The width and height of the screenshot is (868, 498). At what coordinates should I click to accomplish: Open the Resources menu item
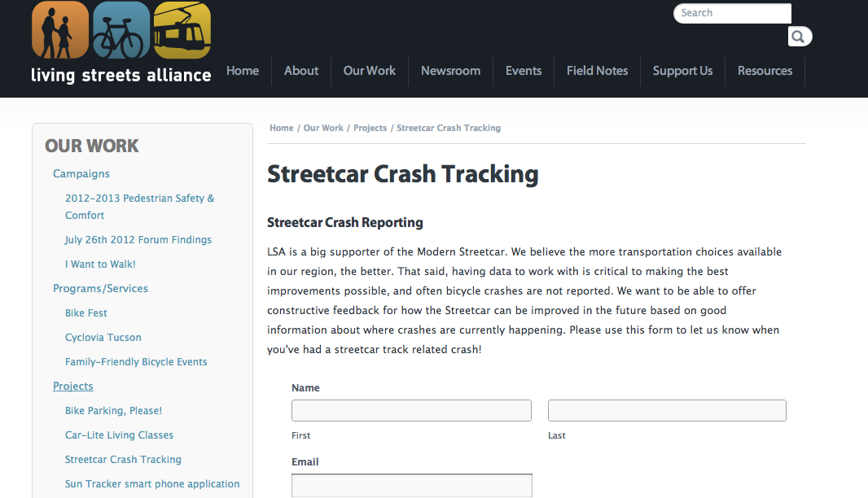point(765,71)
